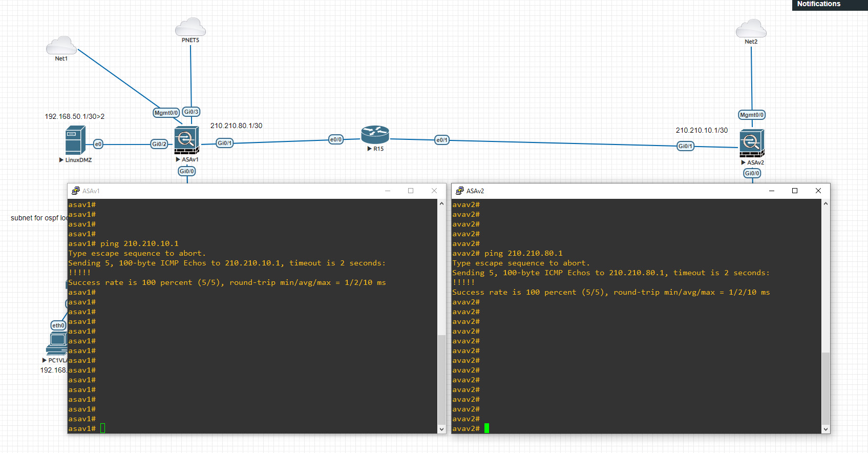The width and height of the screenshot is (868, 453).
Task: Click the cursor prompt line in ASAv2 terminal
Action: [471, 428]
